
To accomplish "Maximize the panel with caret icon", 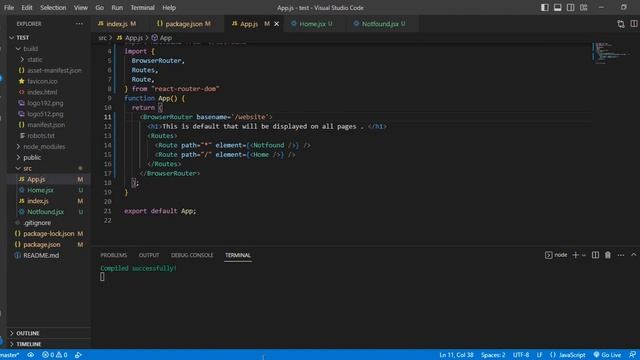I will click(x=633, y=255).
